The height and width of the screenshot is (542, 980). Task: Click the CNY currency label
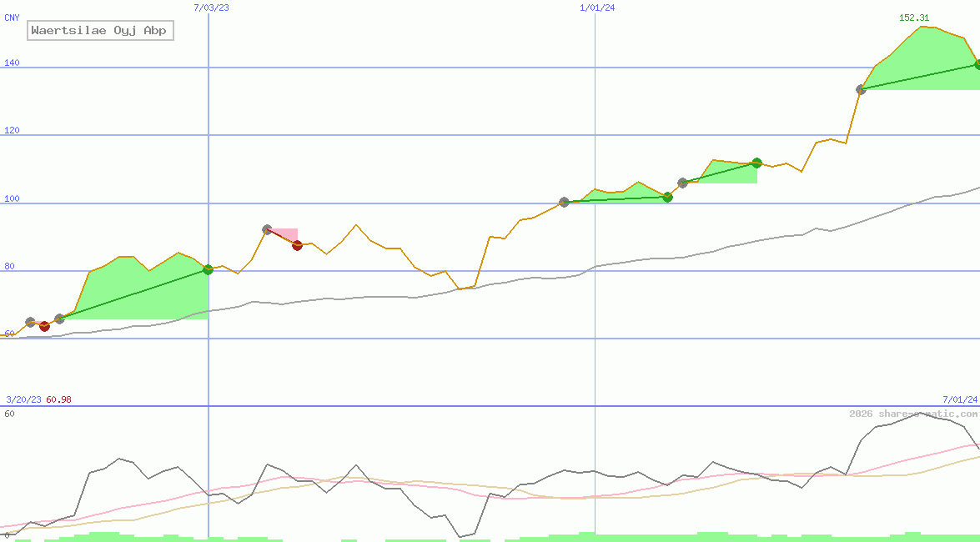[x=12, y=17]
